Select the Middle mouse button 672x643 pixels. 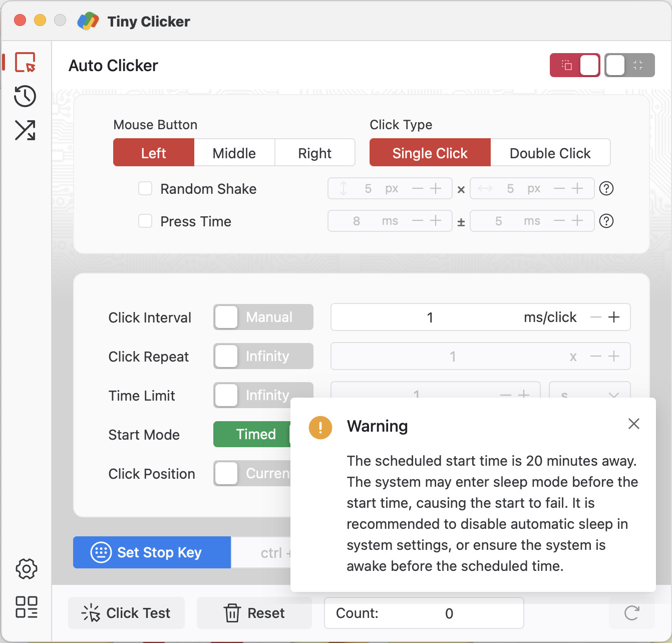point(234,153)
